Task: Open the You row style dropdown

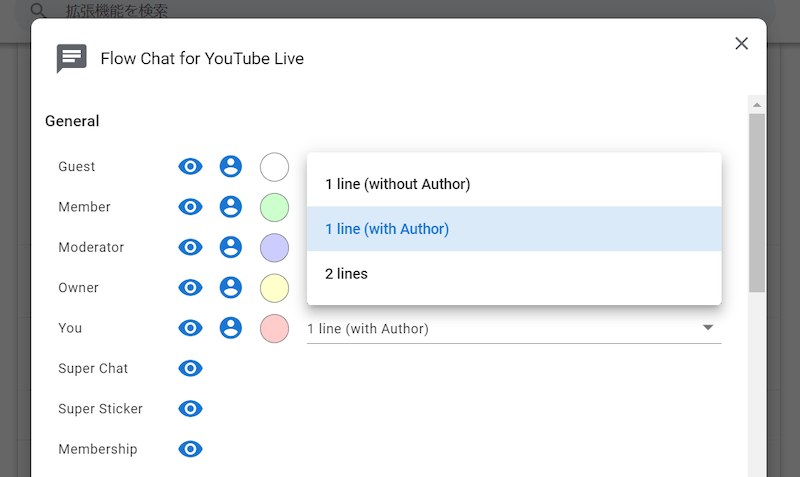Action: click(x=513, y=328)
